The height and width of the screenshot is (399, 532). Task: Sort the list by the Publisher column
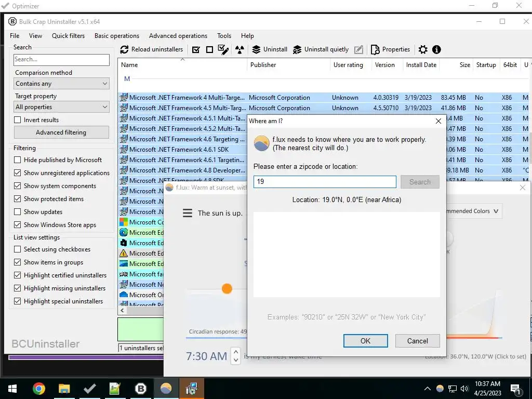point(288,65)
